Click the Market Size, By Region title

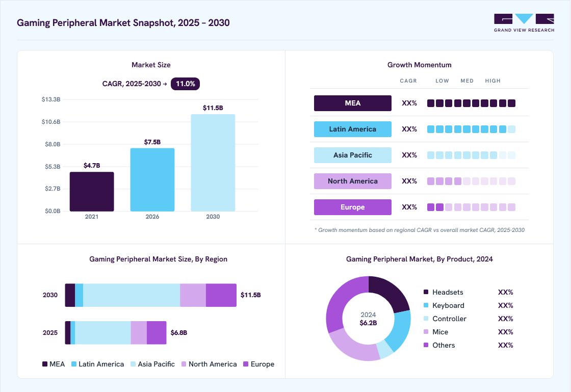coord(159,259)
